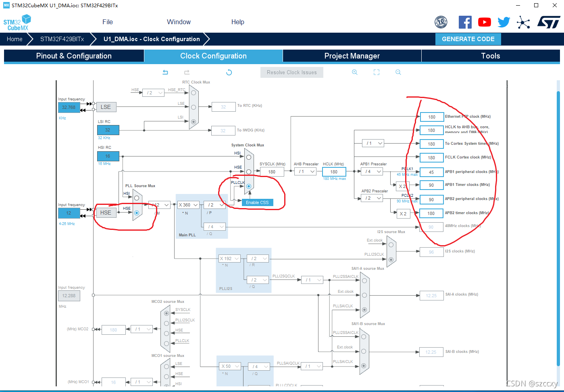This screenshot has width=564, height=392.
Task: Switch to Project Manager tab
Action: click(x=352, y=56)
